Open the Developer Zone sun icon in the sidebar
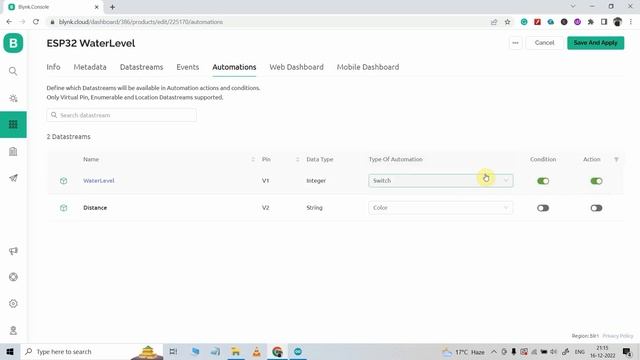 pos(13,98)
